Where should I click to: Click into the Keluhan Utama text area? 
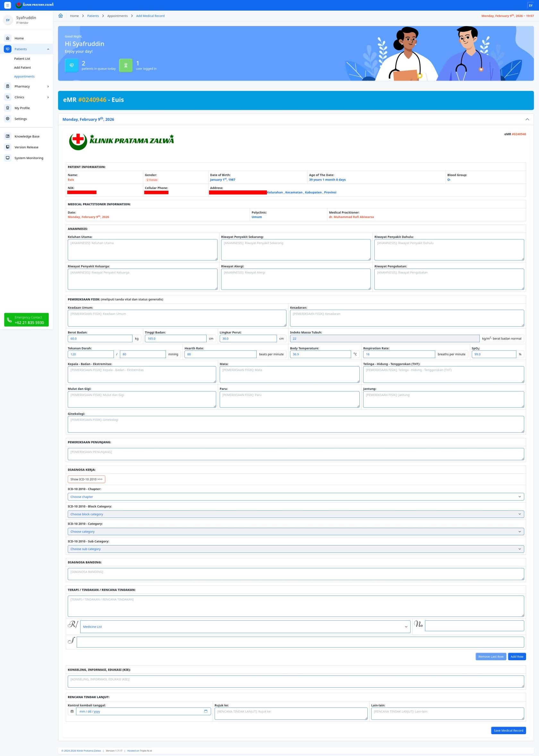tap(142, 250)
